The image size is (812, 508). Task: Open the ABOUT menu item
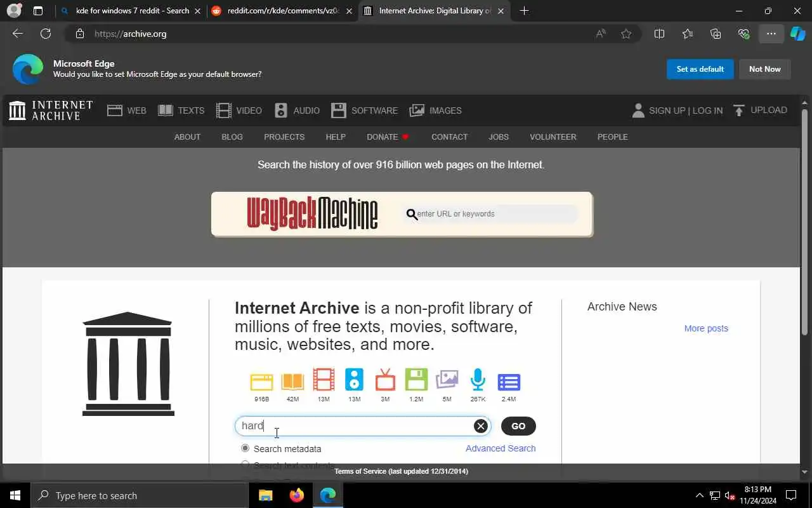tap(187, 137)
